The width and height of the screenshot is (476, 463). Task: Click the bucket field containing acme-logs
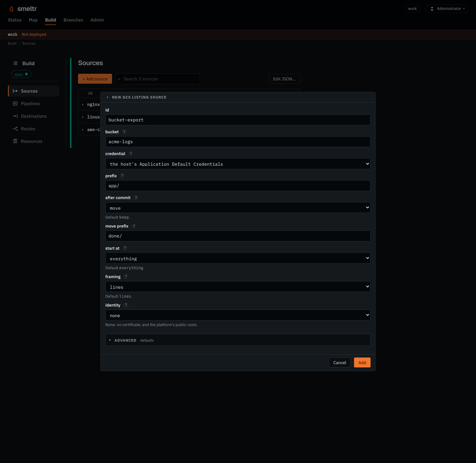(238, 142)
